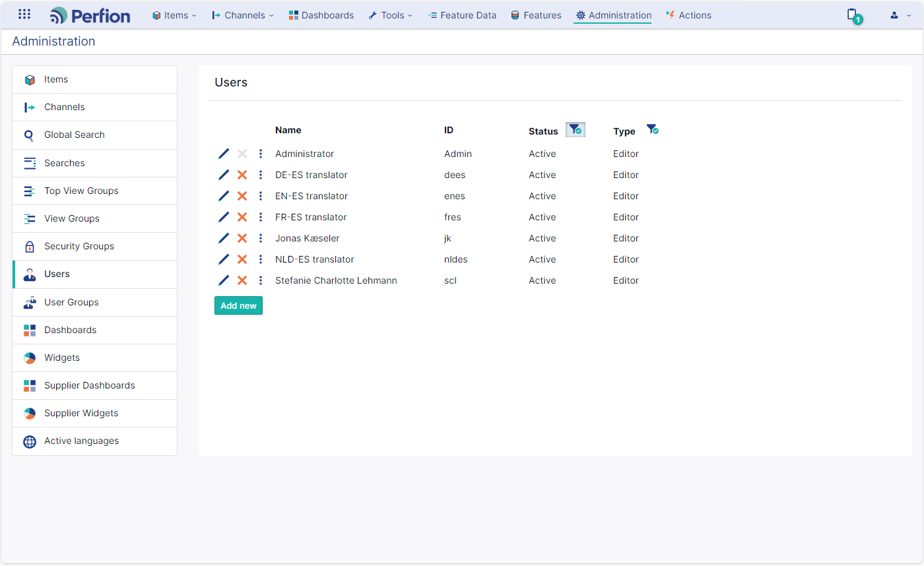924x566 pixels.
Task: Open Items in the sidebar
Action: (95, 80)
